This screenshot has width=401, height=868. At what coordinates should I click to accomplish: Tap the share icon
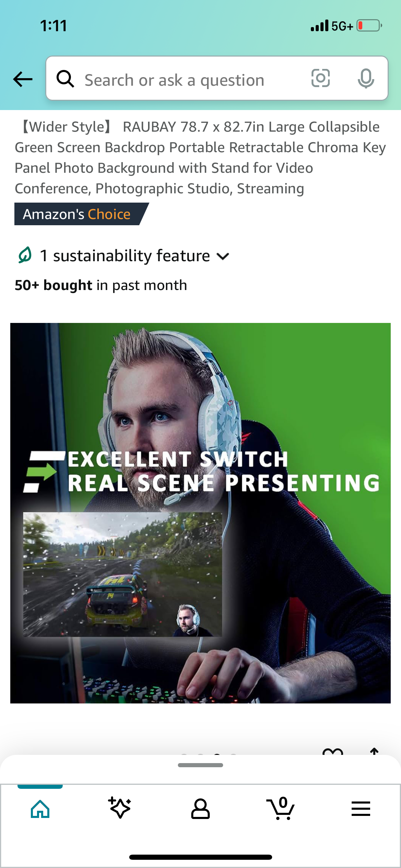pos(374,751)
